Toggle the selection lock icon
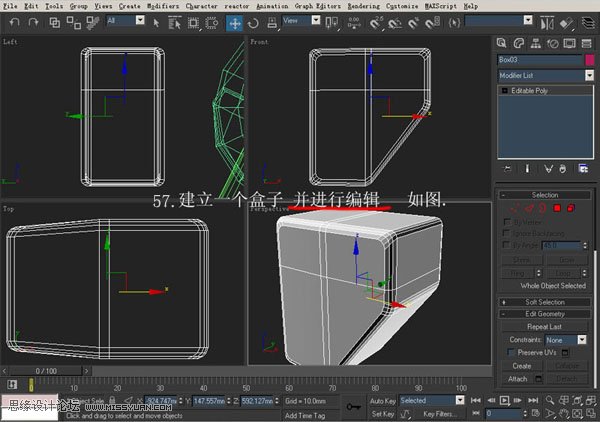 click(112, 400)
